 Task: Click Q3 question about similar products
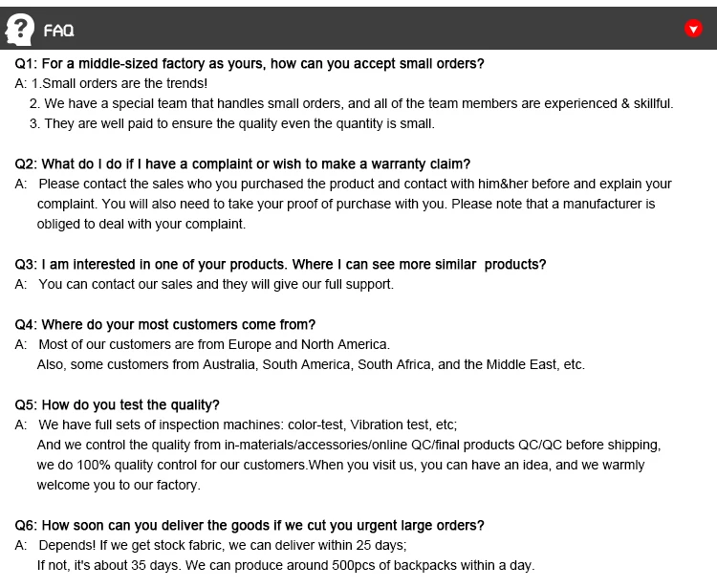(x=280, y=264)
